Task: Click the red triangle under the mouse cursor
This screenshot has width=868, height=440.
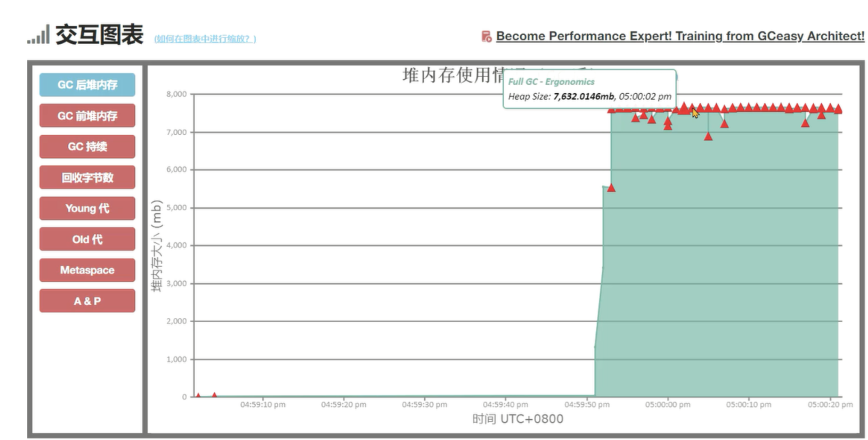Action: pyautogui.click(x=692, y=108)
